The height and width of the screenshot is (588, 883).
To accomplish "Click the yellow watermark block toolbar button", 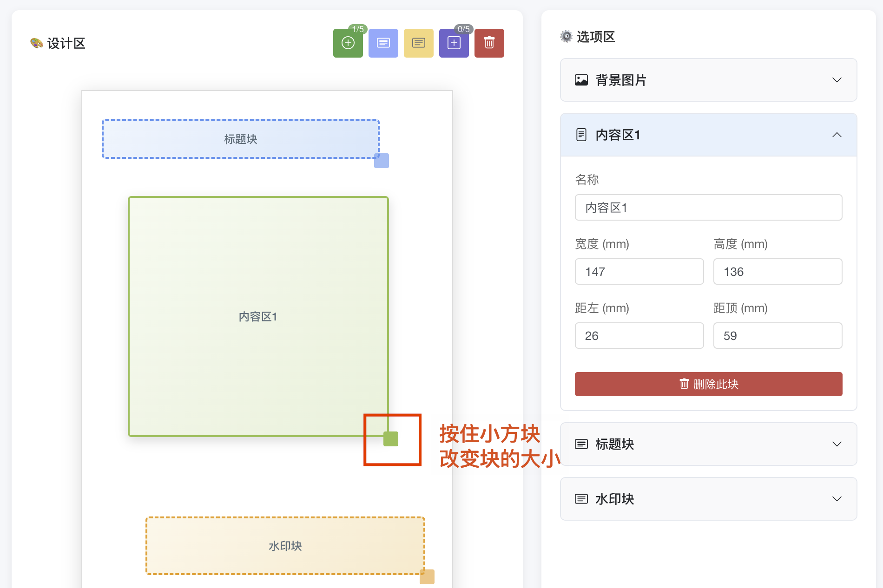I will [418, 43].
